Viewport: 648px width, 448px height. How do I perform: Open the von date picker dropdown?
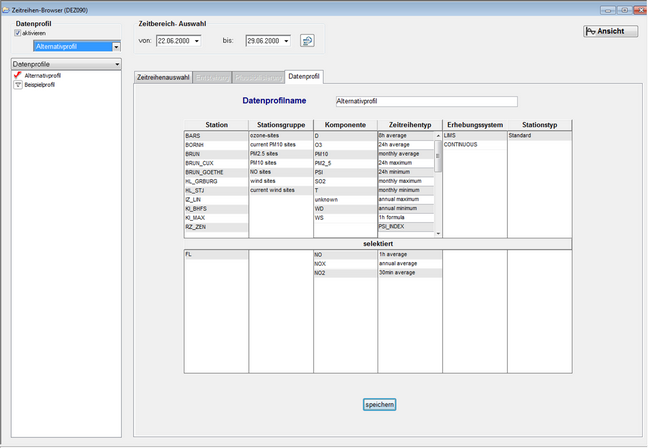pos(196,41)
